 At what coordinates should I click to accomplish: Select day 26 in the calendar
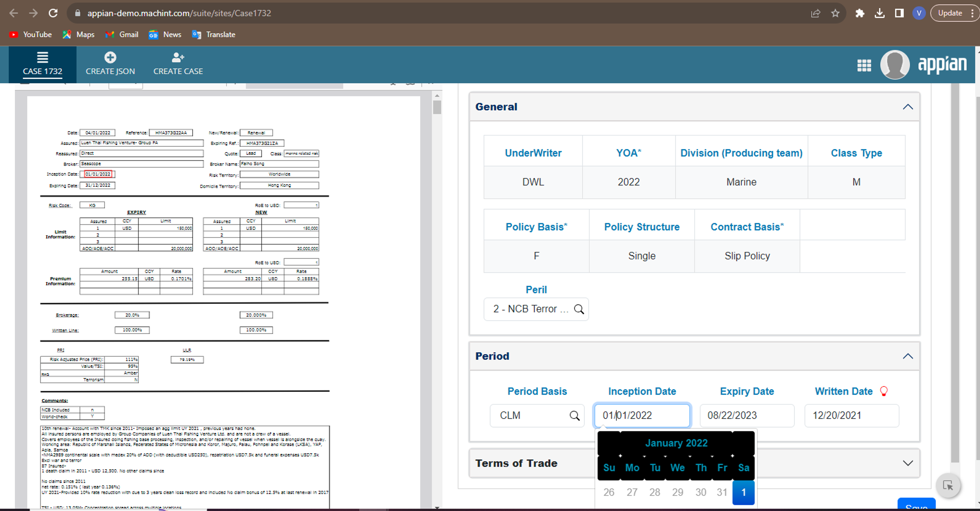[609, 492]
